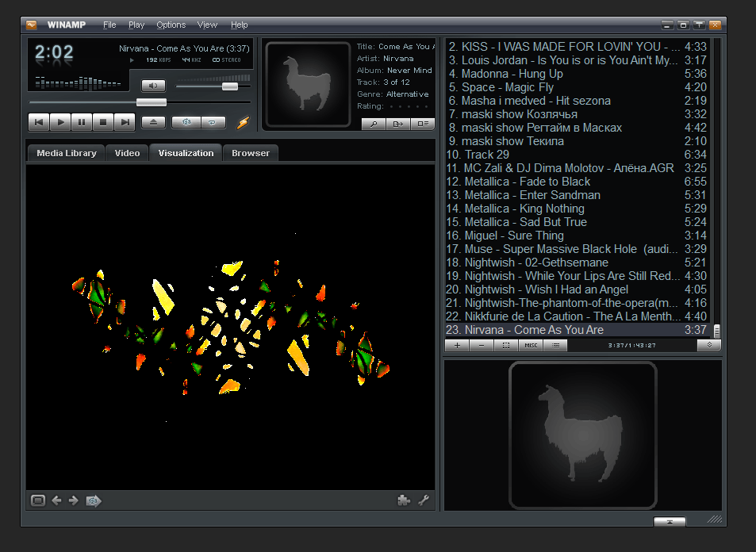This screenshot has width=756, height=552.
Task: Select playlist entry Space - Magic Fly
Action: (x=578, y=86)
